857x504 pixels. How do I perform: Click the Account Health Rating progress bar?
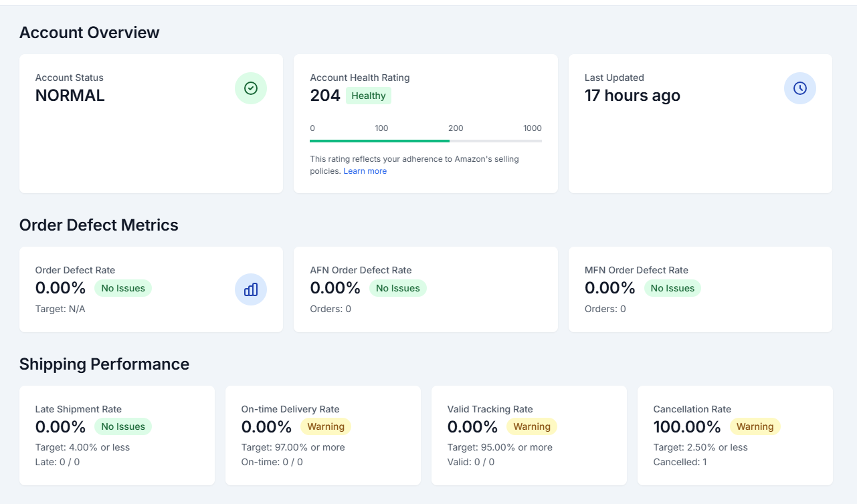click(425, 141)
